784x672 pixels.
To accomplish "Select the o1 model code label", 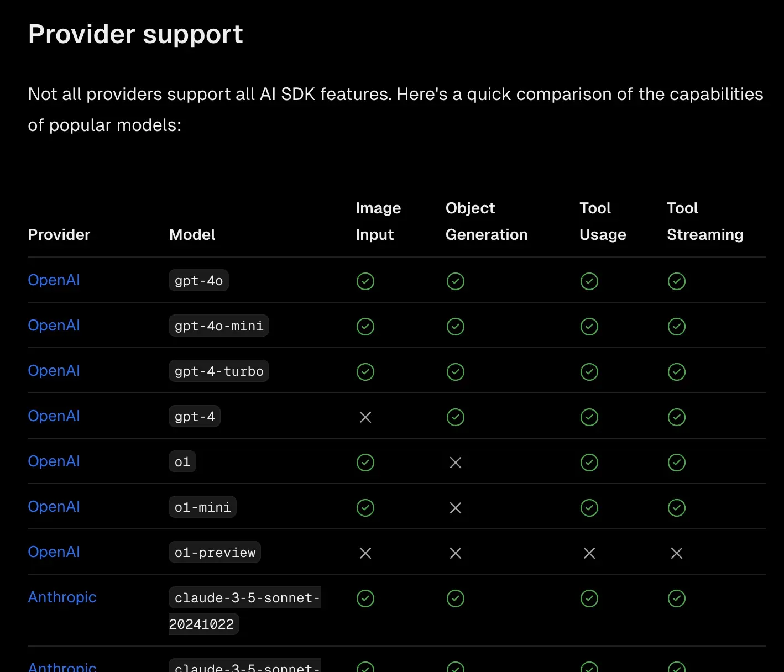I will [182, 462].
